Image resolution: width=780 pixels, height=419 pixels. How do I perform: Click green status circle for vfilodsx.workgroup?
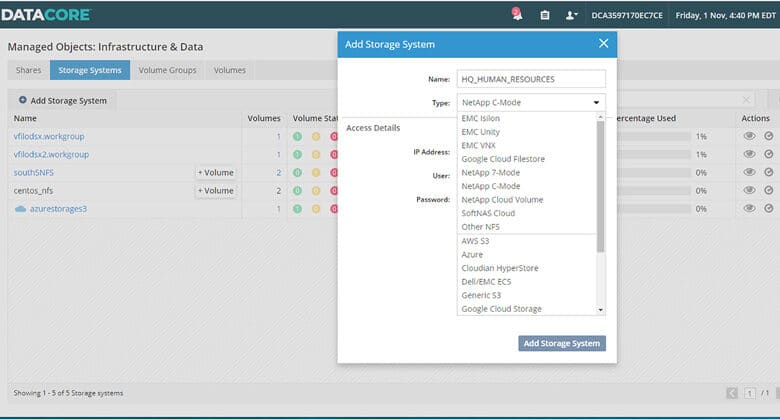tap(297, 136)
